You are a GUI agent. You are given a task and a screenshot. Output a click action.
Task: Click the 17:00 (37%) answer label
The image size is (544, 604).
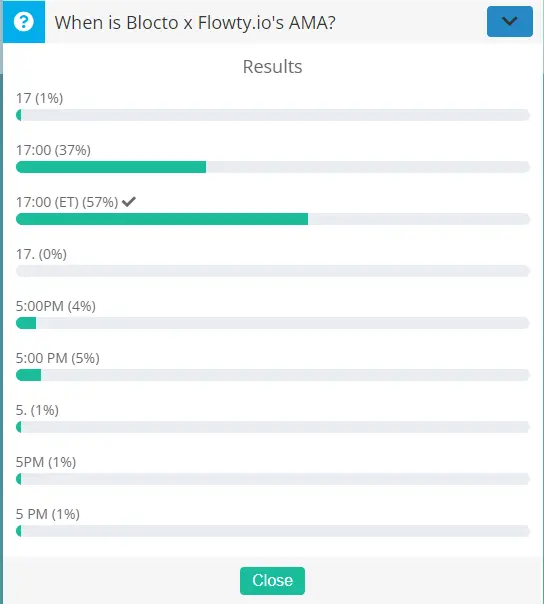coord(53,150)
